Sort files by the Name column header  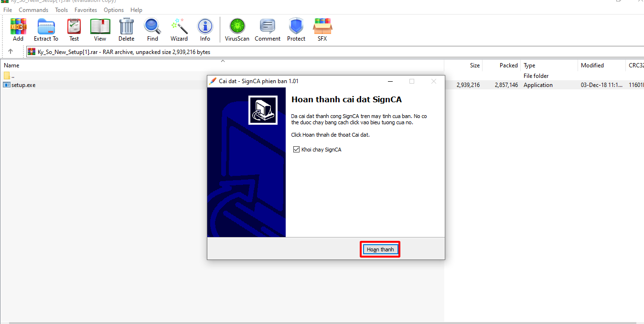click(11, 65)
